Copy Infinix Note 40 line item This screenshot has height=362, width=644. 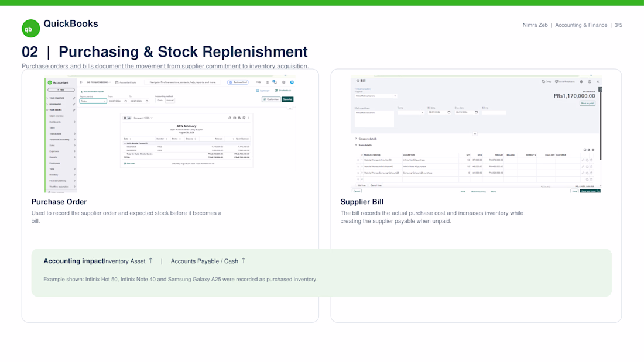coord(587,167)
